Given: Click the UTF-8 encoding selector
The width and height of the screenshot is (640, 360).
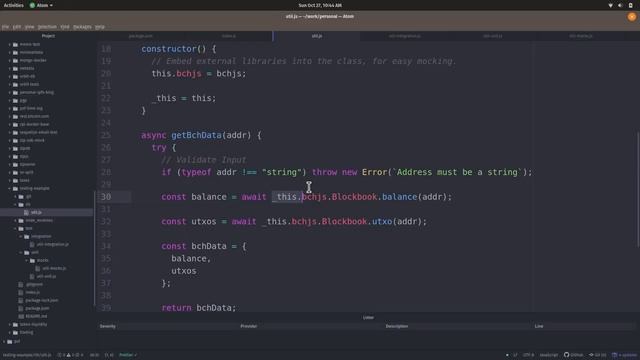Looking at the screenshot, I should [528, 355].
